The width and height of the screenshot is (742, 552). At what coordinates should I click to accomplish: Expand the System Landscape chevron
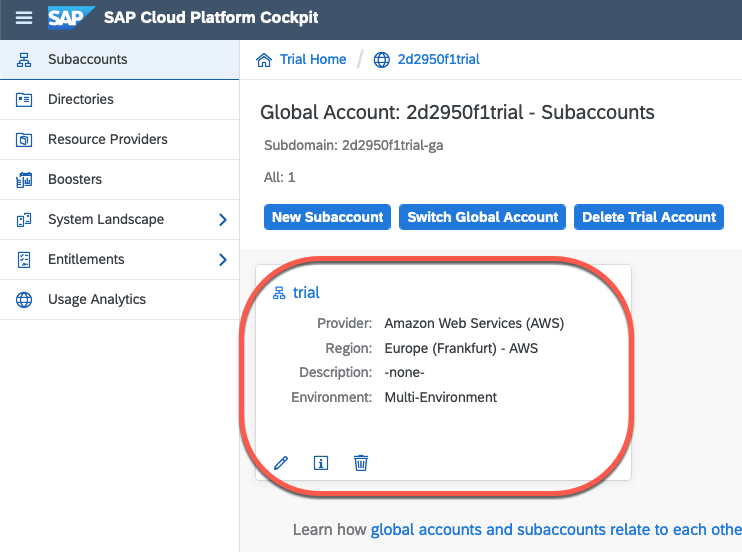point(223,220)
